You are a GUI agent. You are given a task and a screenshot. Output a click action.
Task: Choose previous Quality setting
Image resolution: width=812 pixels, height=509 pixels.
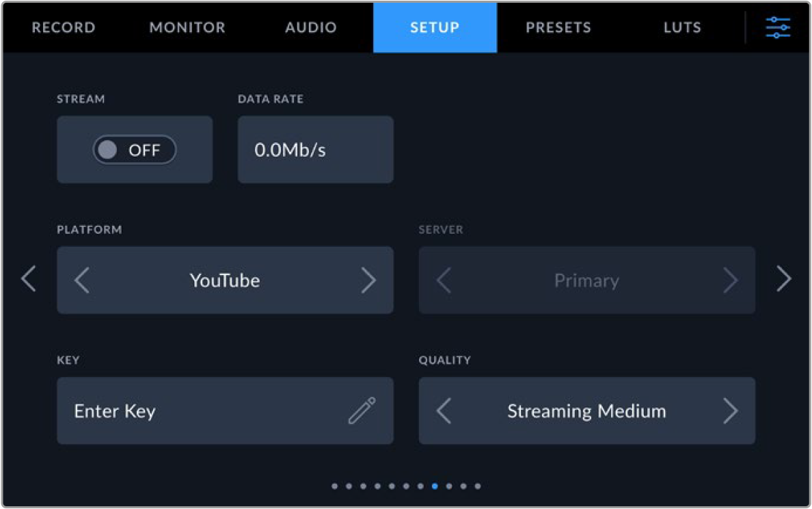[x=444, y=411]
